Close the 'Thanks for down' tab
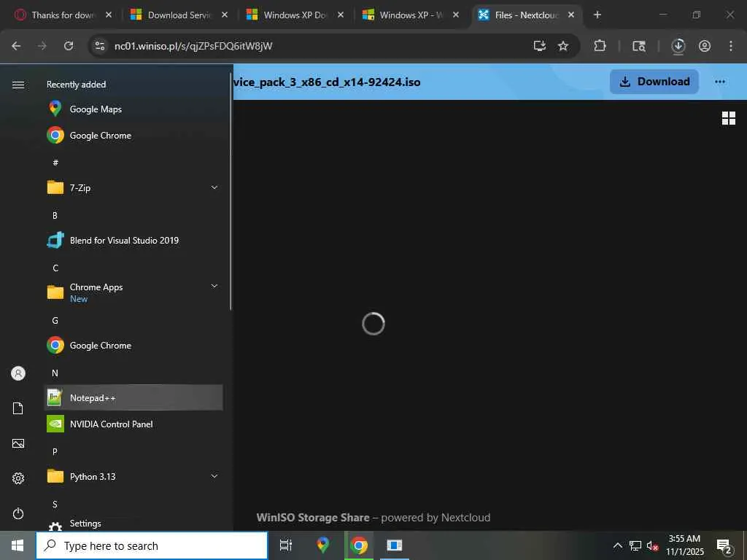Screen dimensions: 747x560 [109, 15]
